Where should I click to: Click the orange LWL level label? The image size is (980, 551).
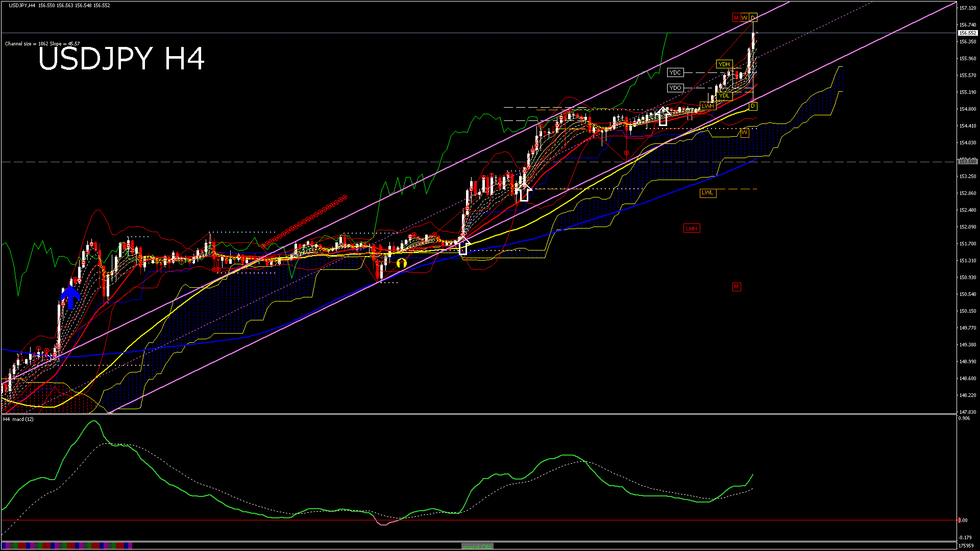tap(707, 193)
